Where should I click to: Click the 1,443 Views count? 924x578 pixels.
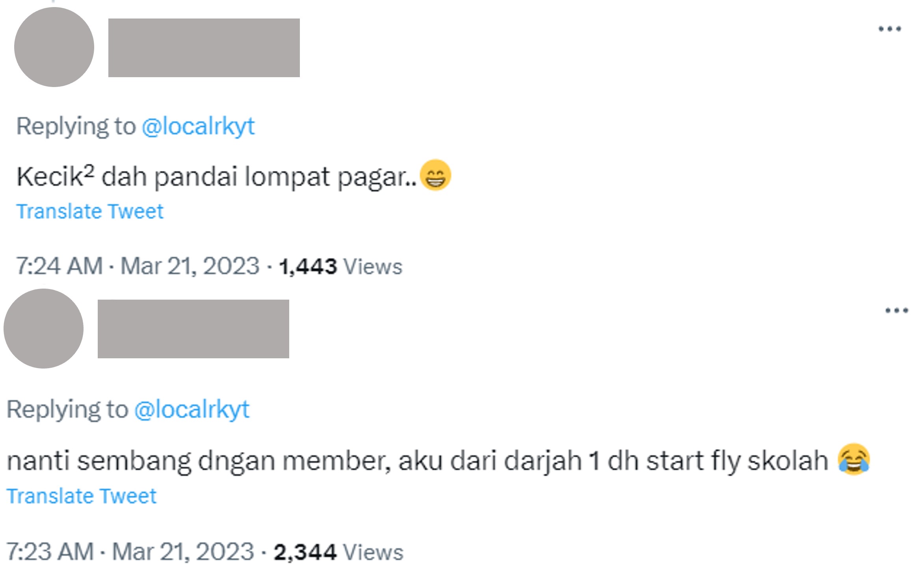pos(340,267)
